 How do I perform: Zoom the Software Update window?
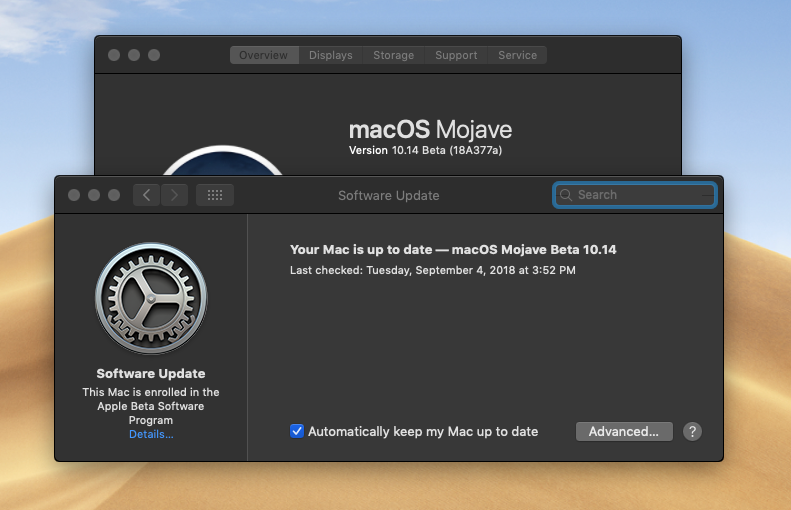pos(114,195)
